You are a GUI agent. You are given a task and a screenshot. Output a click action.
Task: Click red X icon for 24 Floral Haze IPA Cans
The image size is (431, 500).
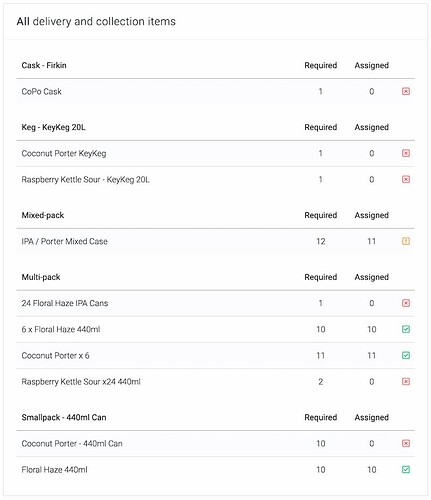point(406,303)
